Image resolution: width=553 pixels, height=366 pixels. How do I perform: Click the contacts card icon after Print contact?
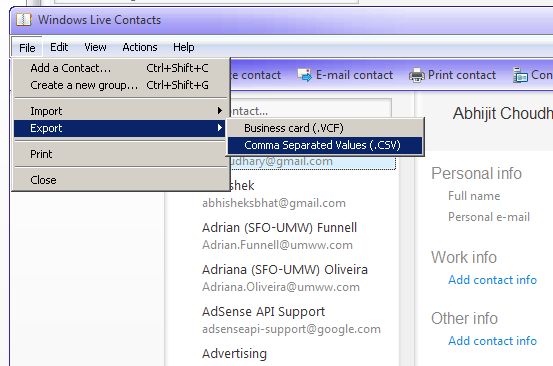click(x=520, y=75)
